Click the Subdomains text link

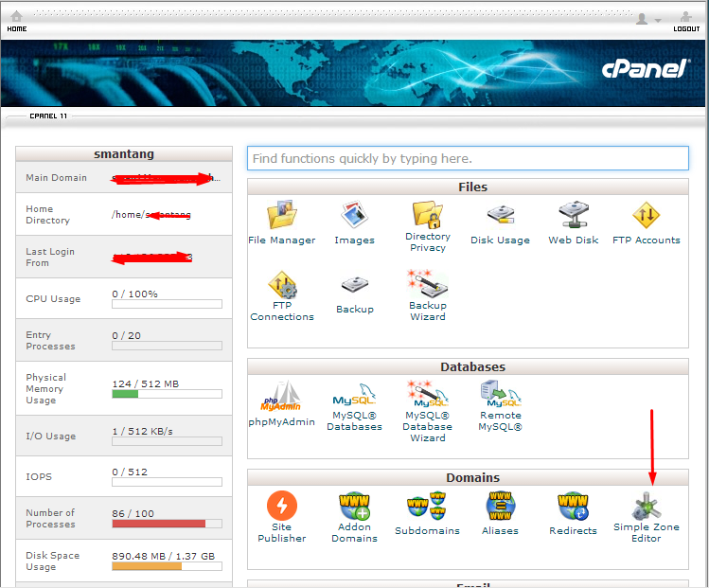427,530
